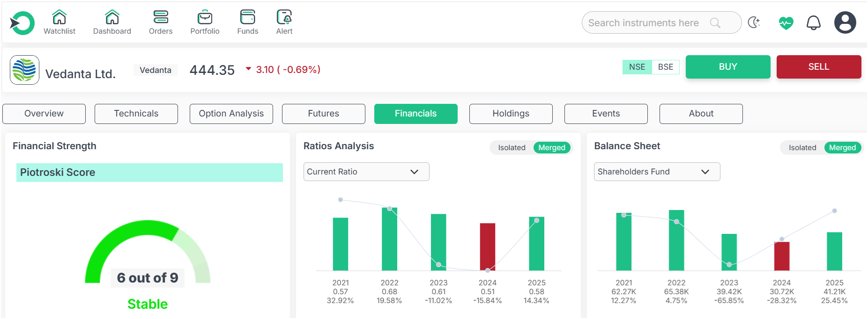Click the search magnifier icon
This screenshot has width=868, height=319.
coord(715,23)
